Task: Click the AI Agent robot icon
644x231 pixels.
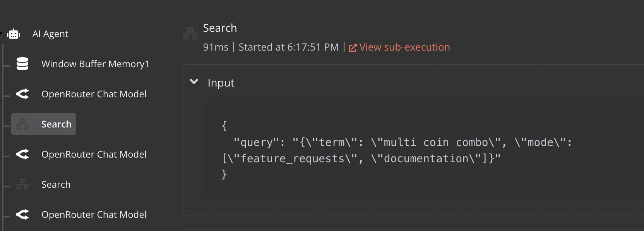Action: tap(14, 34)
